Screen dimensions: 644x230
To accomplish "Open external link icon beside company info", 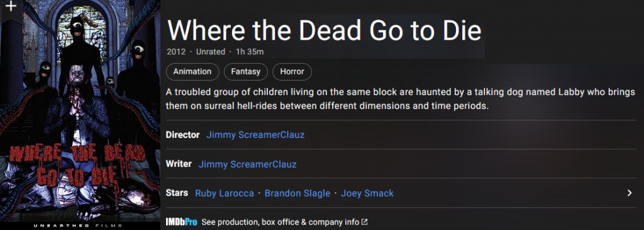I will point(364,222).
